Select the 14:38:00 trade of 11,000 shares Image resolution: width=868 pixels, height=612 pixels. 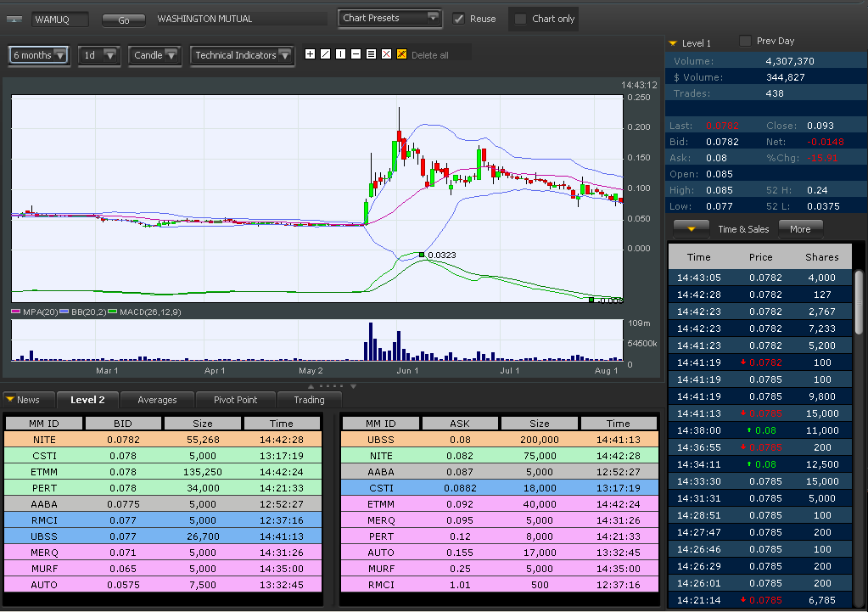click(760, 430)
